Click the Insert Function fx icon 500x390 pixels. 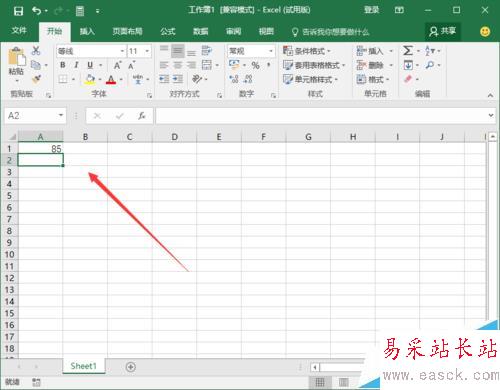[142, 116]
